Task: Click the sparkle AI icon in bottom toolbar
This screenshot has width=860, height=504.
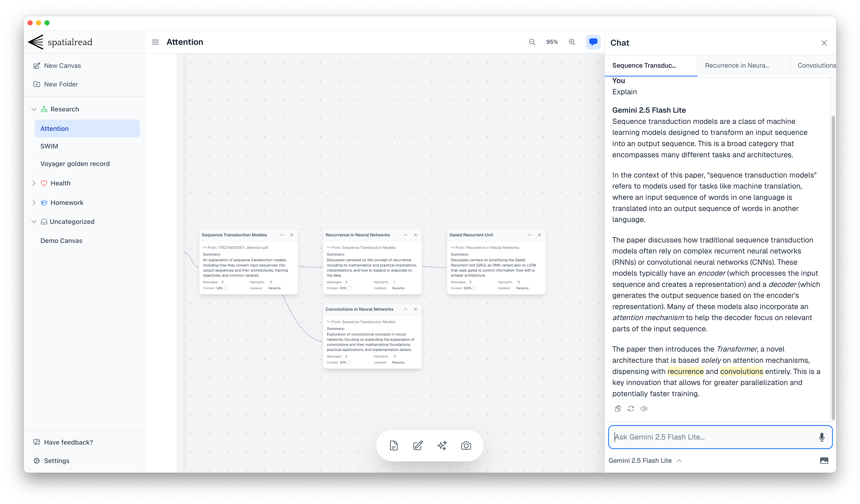Action: 442,445
